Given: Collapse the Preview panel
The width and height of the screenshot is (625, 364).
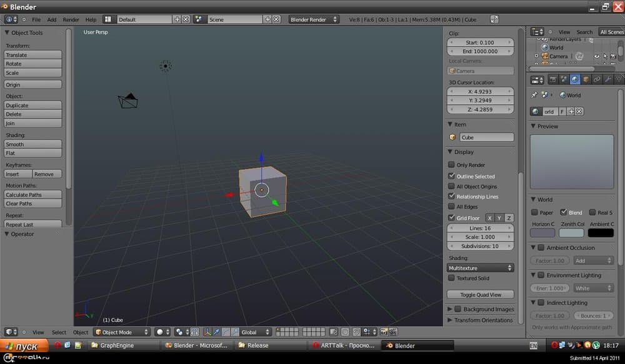Looking at the screenshot, I should point(533,126).
